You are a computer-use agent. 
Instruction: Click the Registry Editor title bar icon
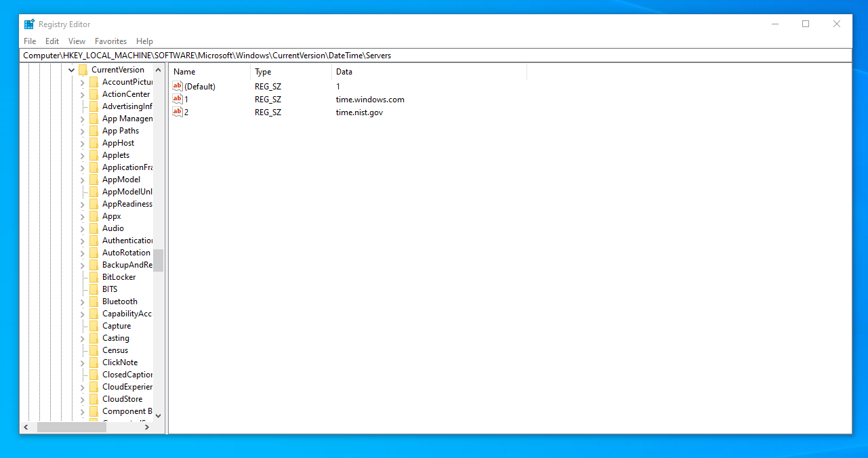29,24
